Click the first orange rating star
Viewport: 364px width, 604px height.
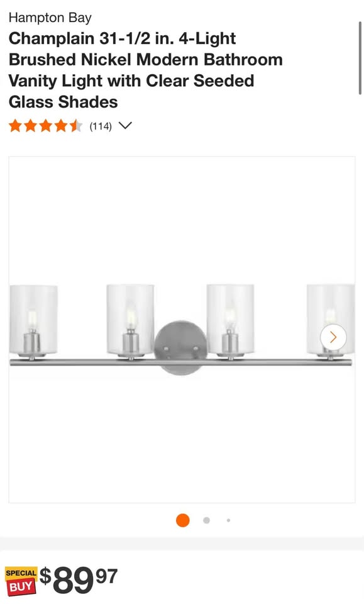click(x=15, y=126)
